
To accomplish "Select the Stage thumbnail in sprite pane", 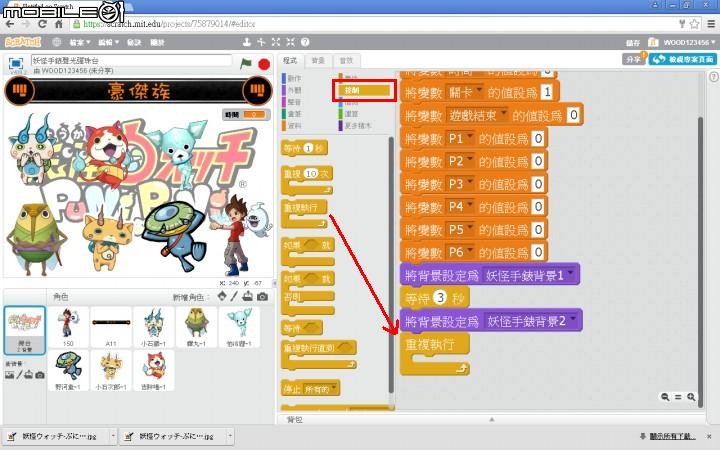I will [x=25, y=330].
